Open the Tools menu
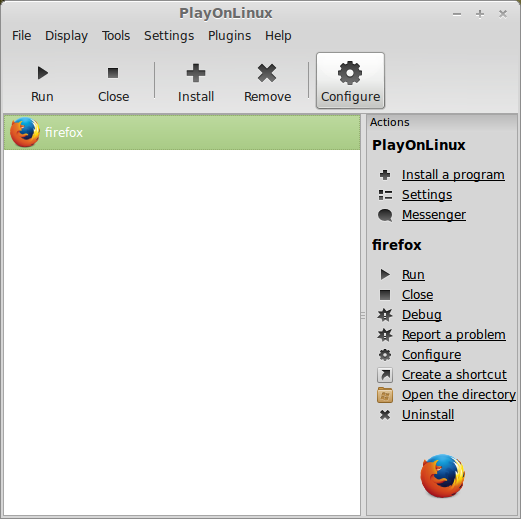 click(116, 36)
